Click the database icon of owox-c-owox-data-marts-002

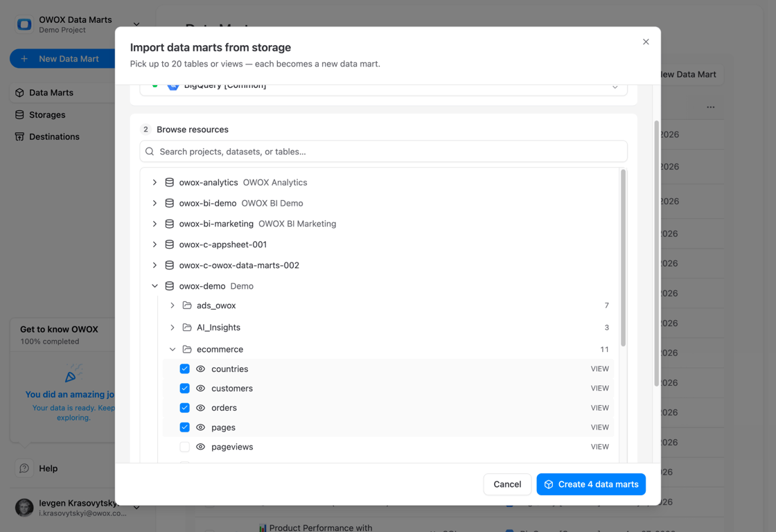point(169,265)
